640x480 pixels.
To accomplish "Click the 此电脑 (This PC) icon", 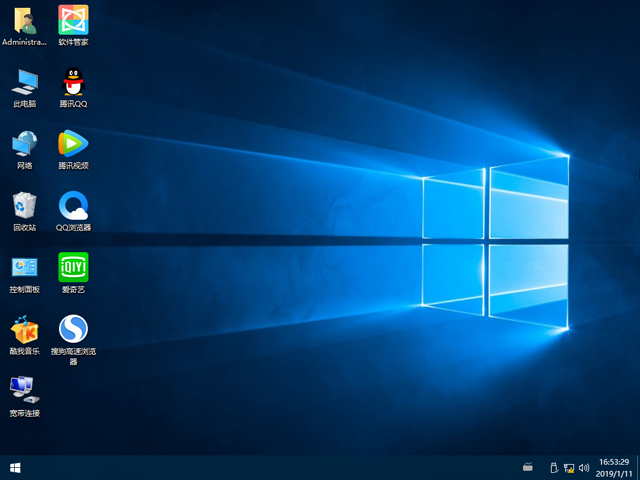I will (24, 81).
